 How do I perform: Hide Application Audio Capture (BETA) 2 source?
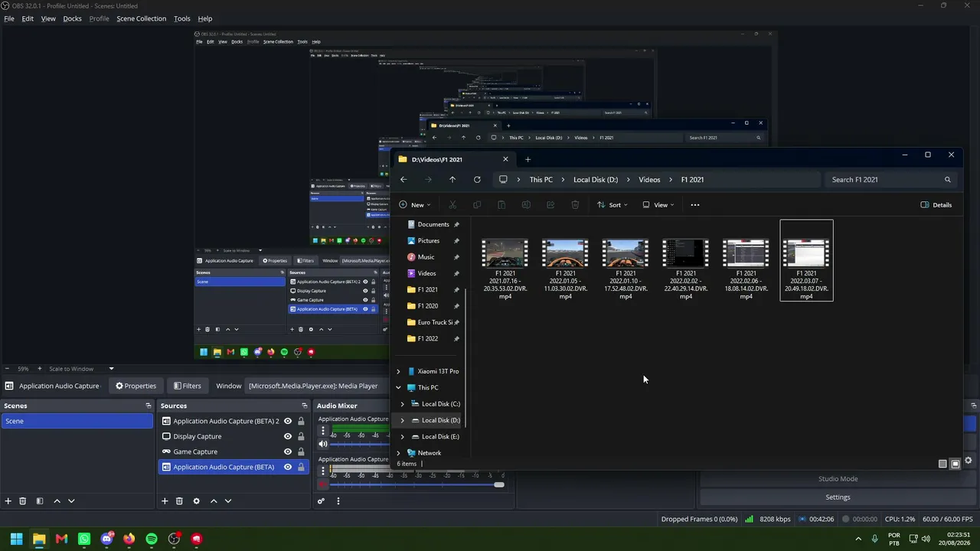tap(288, 421)
